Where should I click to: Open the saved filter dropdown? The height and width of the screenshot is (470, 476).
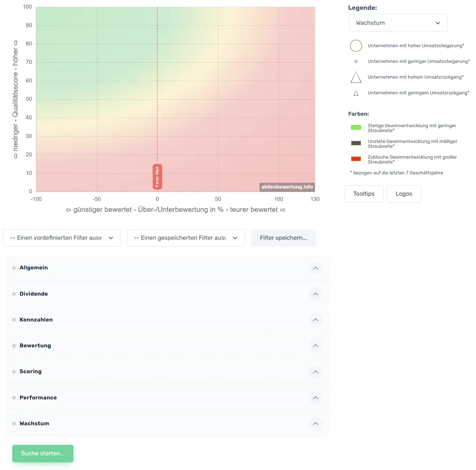[186, 238]
